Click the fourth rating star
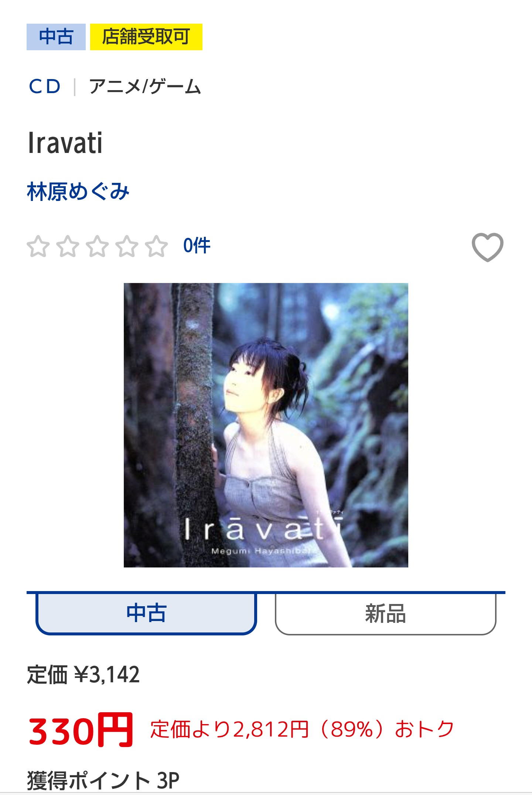 (127, 246)
